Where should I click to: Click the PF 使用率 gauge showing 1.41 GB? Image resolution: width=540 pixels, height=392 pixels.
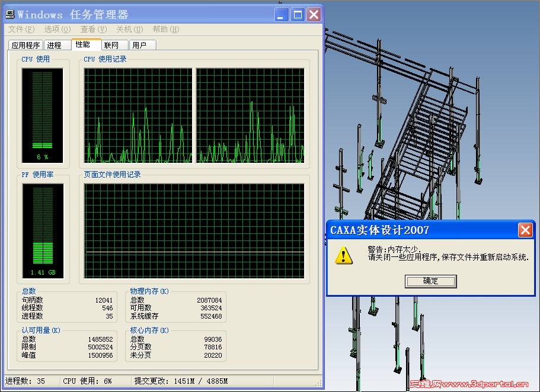coord(43,230)
